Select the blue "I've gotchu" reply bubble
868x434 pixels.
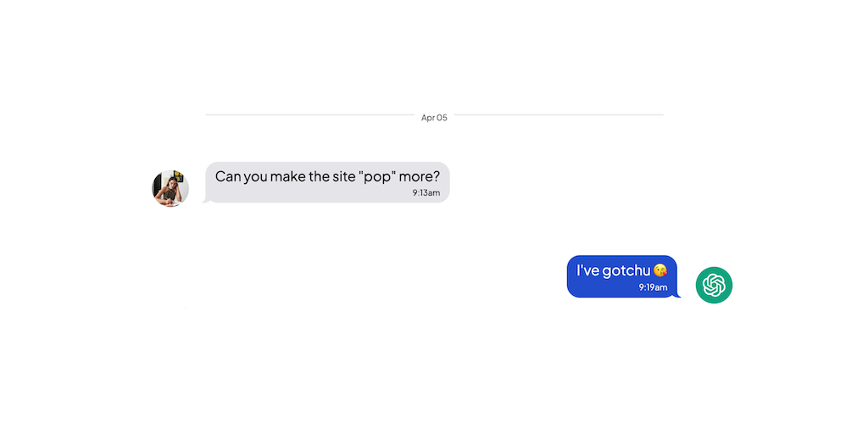pyautogui.click(x=621, y=276)
